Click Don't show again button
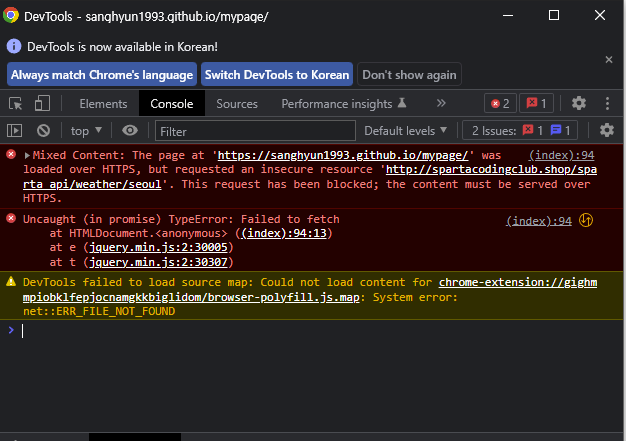The image size is (626, 441). [409, 75]
